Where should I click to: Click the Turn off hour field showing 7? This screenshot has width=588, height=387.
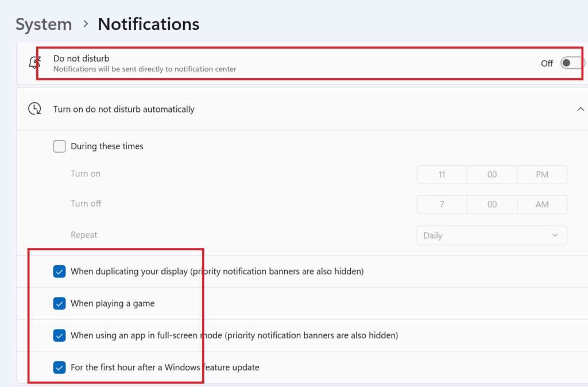[442, 204]
